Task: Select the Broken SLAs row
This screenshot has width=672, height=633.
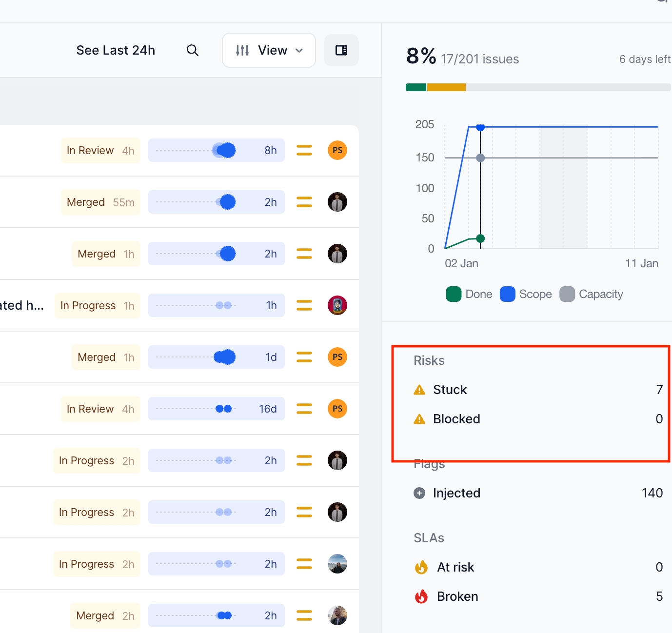Action: (536, 596)
